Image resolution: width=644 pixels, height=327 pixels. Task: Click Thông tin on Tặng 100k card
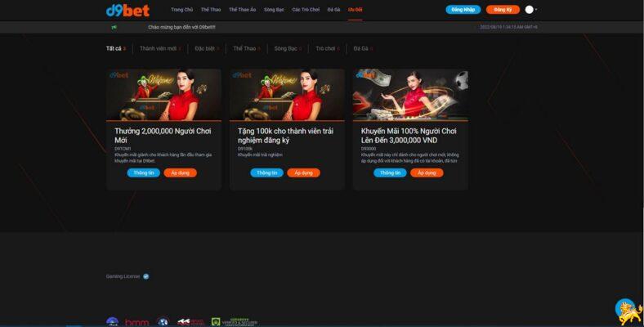pos(266,173)
